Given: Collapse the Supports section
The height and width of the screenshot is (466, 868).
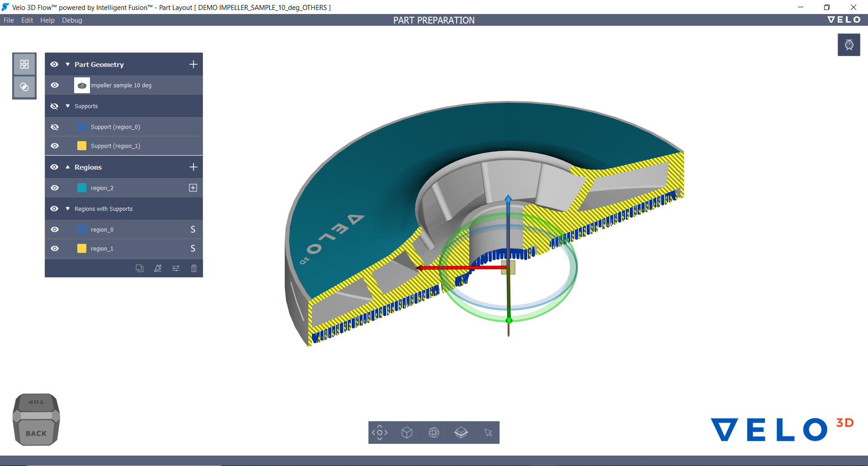Looking at the screenshot, I should pyautogui.click(x=68, y=106).
